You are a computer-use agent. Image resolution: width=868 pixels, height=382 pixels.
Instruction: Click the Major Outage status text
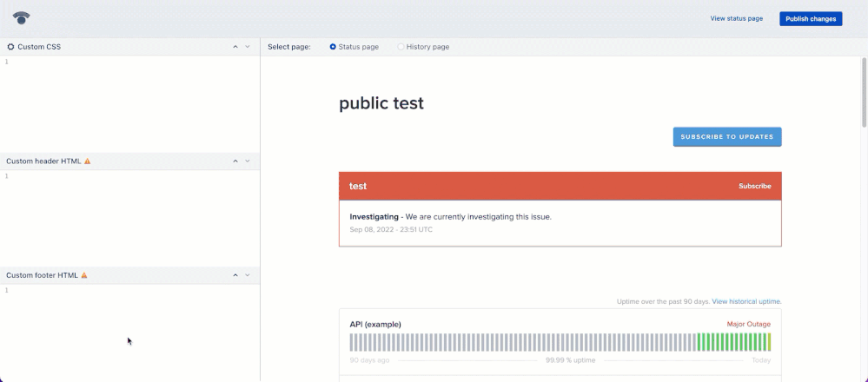[748, 325]
